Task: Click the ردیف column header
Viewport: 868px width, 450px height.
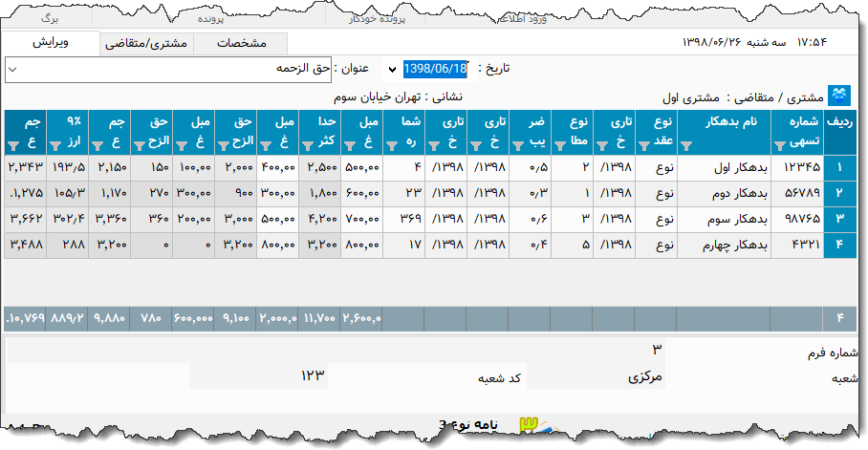Action: [x=839, y=132]
